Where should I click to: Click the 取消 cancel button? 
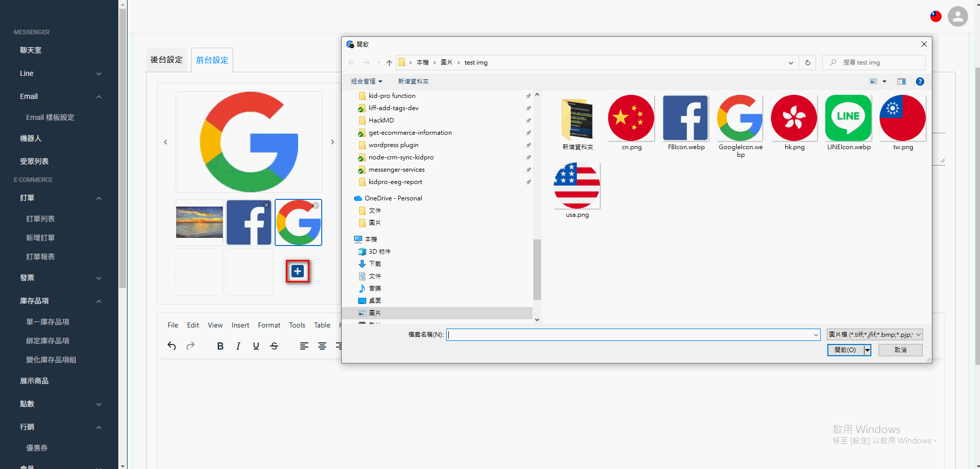901,350
